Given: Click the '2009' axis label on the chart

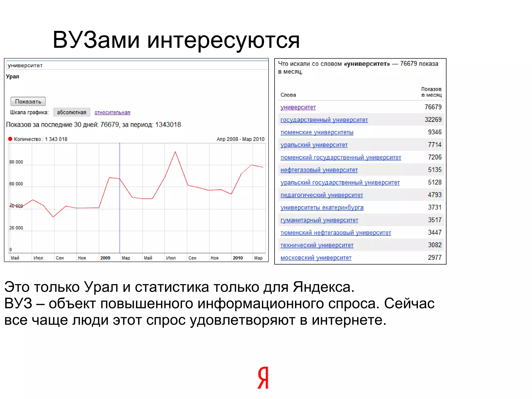Looking at the screenshot, I should pyautogui.click(x=105, y=258).
